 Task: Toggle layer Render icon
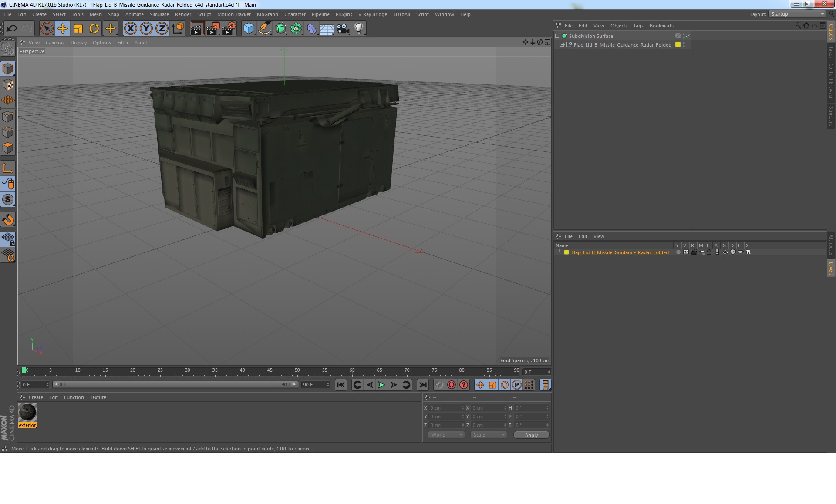tap(694, 252)
